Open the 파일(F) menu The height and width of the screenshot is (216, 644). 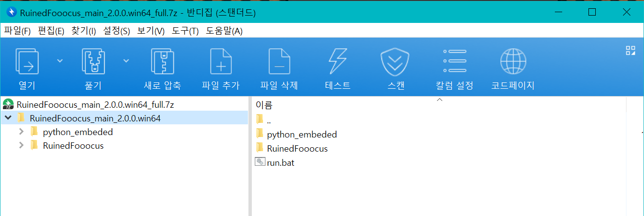(18, 31)
